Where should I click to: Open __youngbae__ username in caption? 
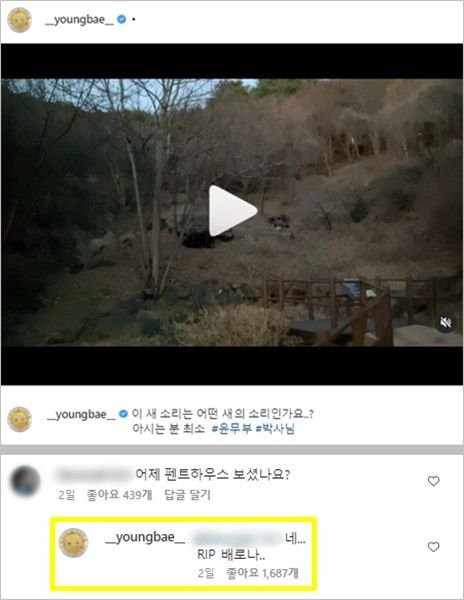tap(81, 414)
